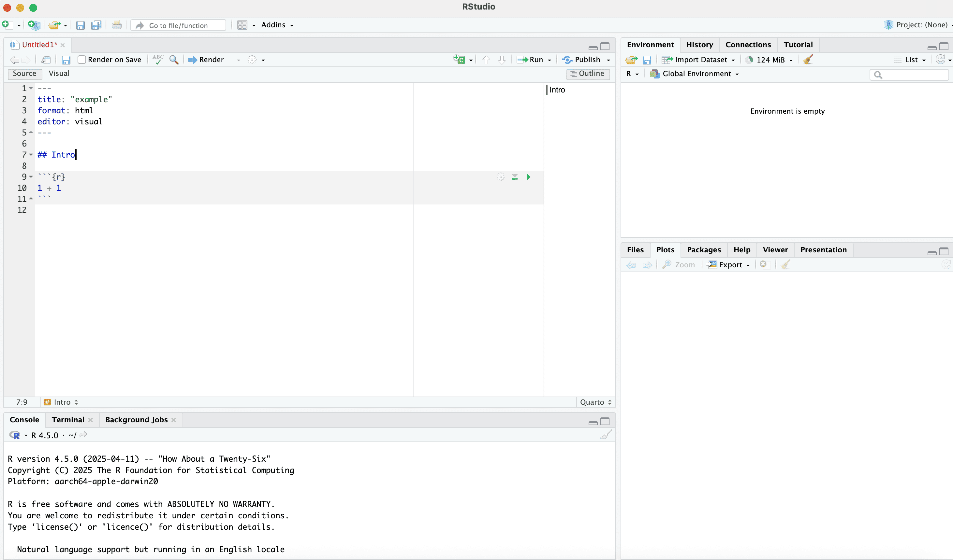Collapse the Intro section fold arrow
The image size is (953, 560).
(x=31, y=155)
